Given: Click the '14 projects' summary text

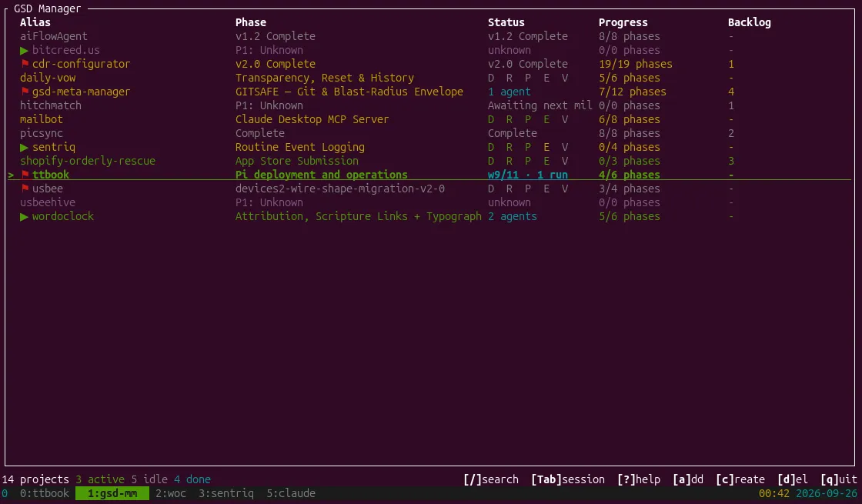Looking at the screenshot, I should 35,479.
